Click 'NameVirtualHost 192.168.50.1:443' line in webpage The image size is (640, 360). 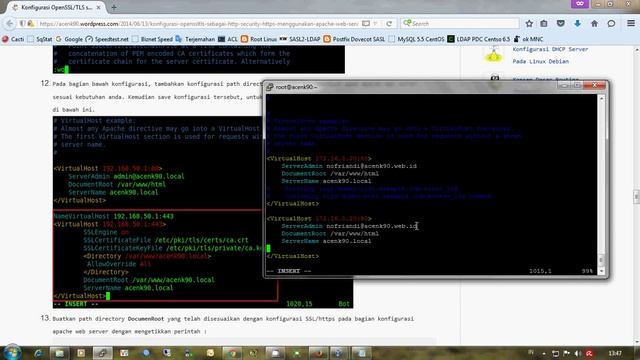[114, 216]
